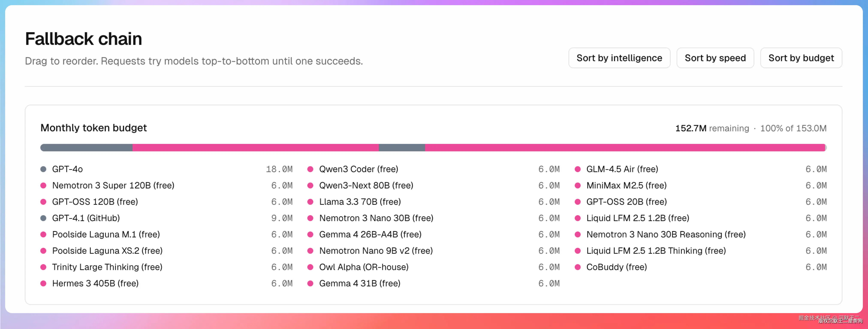Click the pink dot beside Owl Alpha (OR-house)
The image size is (868, 329).
pos(310,267)
